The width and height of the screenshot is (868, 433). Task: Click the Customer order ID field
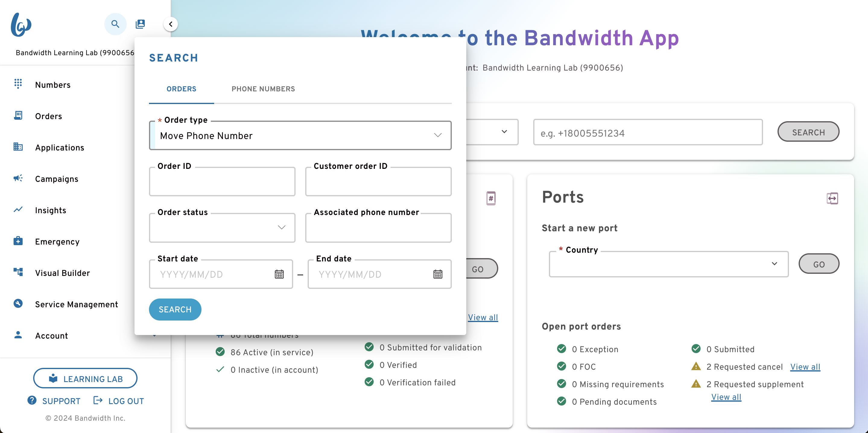(x=379, y=182)
